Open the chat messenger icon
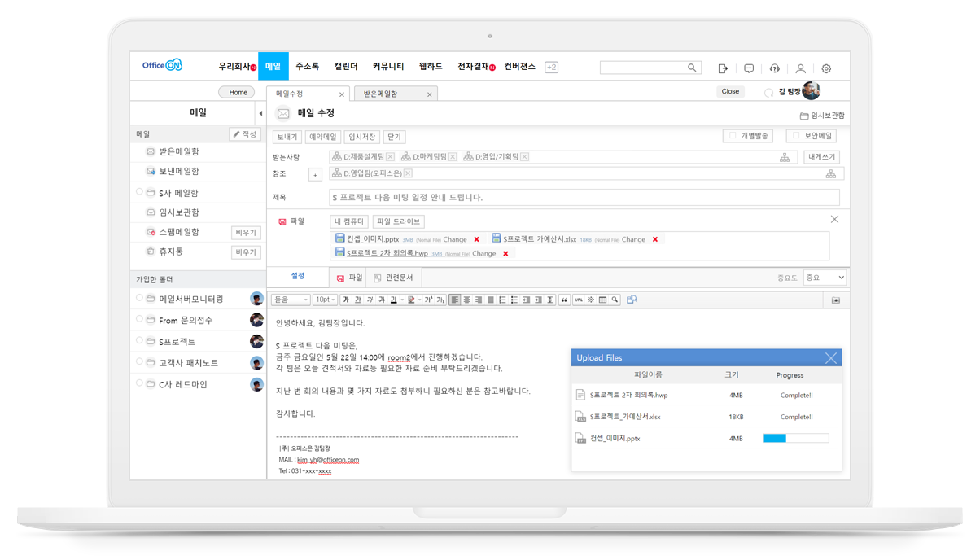 coord(749,68)
